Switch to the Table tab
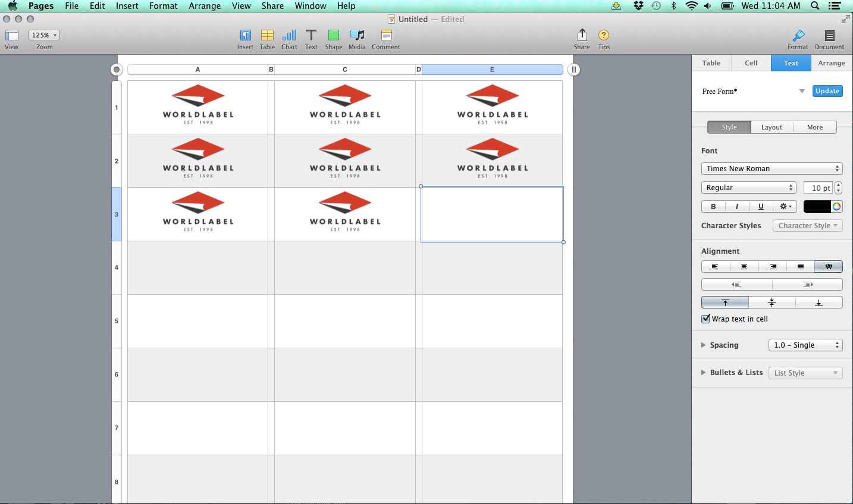This screenshot has width=853, height=504. [x=711, y=63]
